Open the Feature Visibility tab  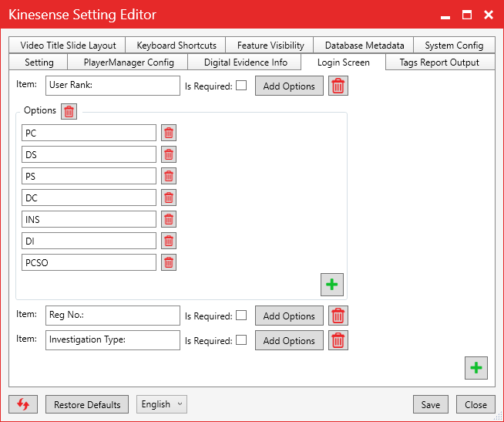point(270,45)
